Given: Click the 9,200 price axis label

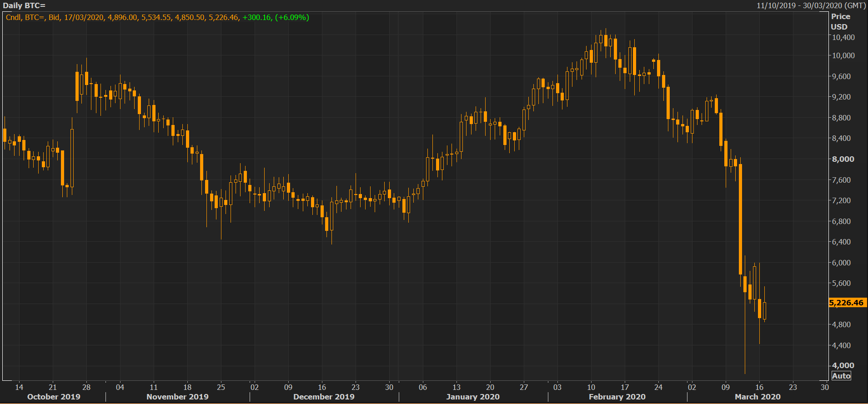Looking at the screenshot, I should [841, 97].
